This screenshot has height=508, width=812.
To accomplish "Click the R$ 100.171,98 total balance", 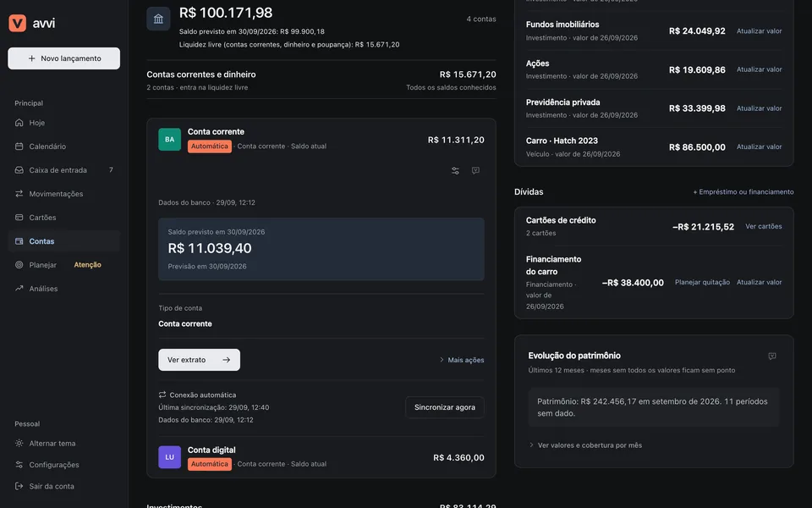I will coord(226,13).
